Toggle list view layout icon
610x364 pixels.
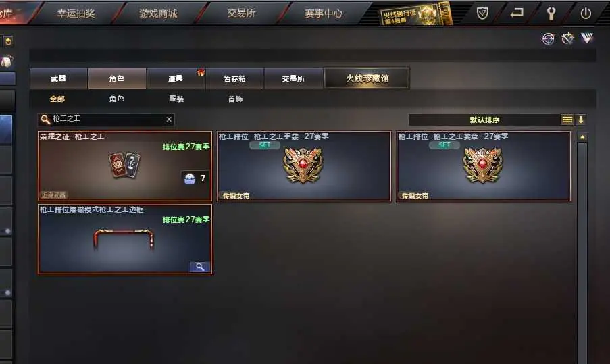[x=567, y=120]
